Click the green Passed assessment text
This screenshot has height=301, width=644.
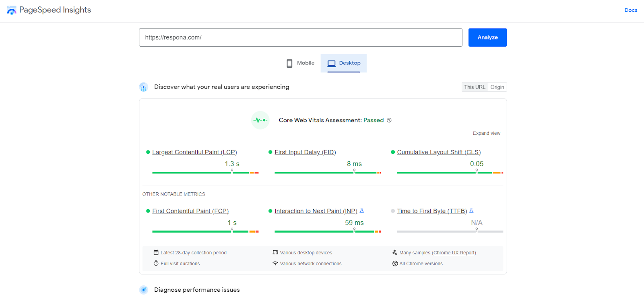(x=374, y=120)
